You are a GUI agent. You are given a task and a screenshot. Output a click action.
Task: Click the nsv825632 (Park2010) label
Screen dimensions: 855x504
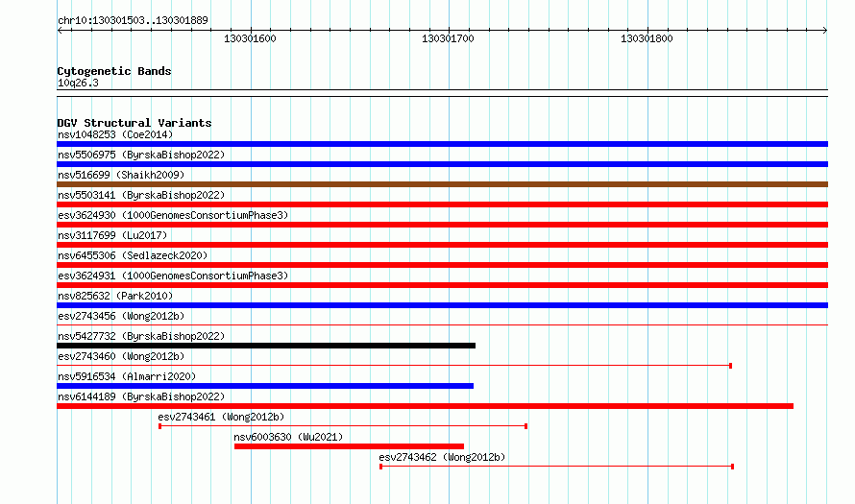pyautogui.click(x=115, y=296)
